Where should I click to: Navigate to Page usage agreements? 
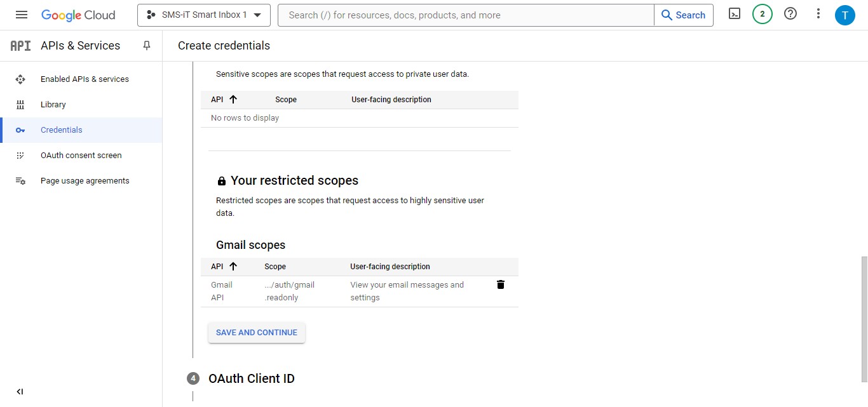click(x=85, y=181)
